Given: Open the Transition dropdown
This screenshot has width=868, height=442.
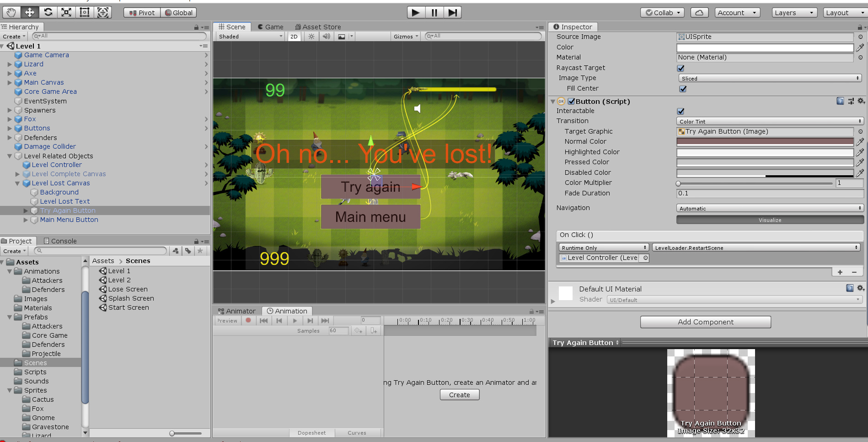Looking at the screenshot, I should [x=770, y=121].
